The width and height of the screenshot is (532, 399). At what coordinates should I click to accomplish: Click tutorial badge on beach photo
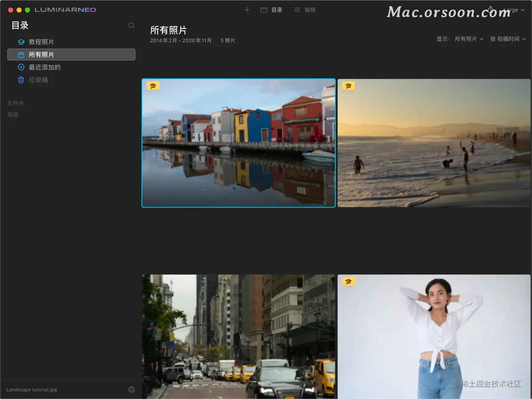click(348, 86)
